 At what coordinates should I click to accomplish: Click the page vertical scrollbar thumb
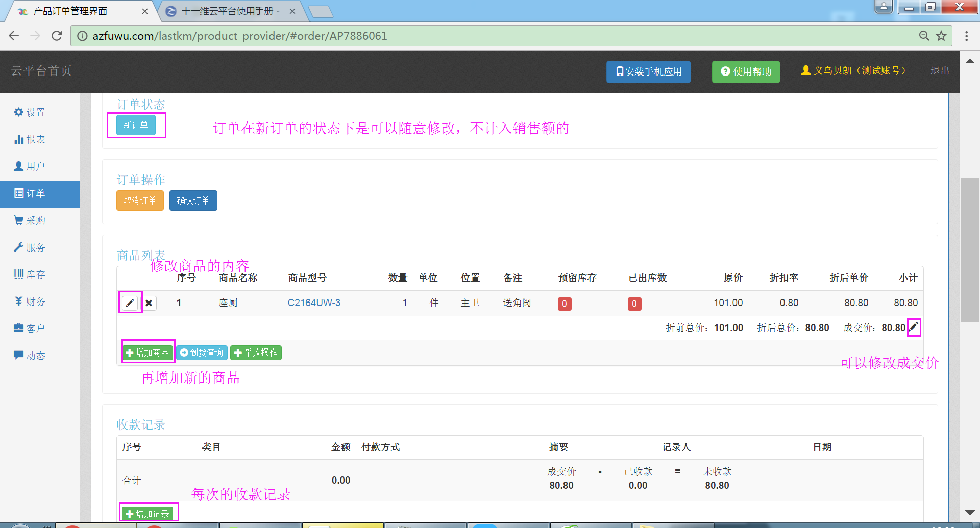(969, 250)
